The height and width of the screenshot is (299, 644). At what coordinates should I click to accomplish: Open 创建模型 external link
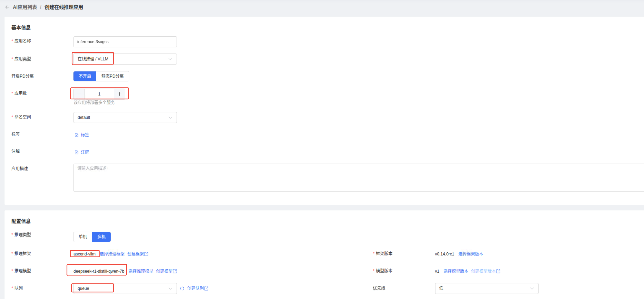tap(166, 271)
